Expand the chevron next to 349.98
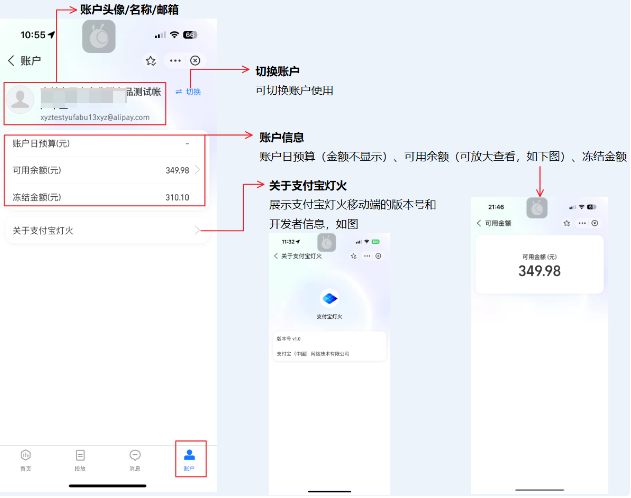The width and height of the screenshot is (631, 498). (x=197, y=170)
